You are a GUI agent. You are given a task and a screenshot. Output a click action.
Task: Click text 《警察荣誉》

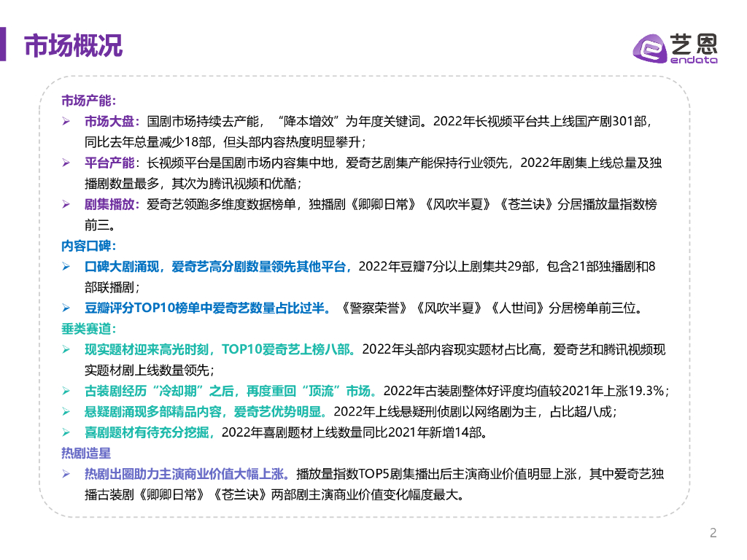(x=373, y=308)
